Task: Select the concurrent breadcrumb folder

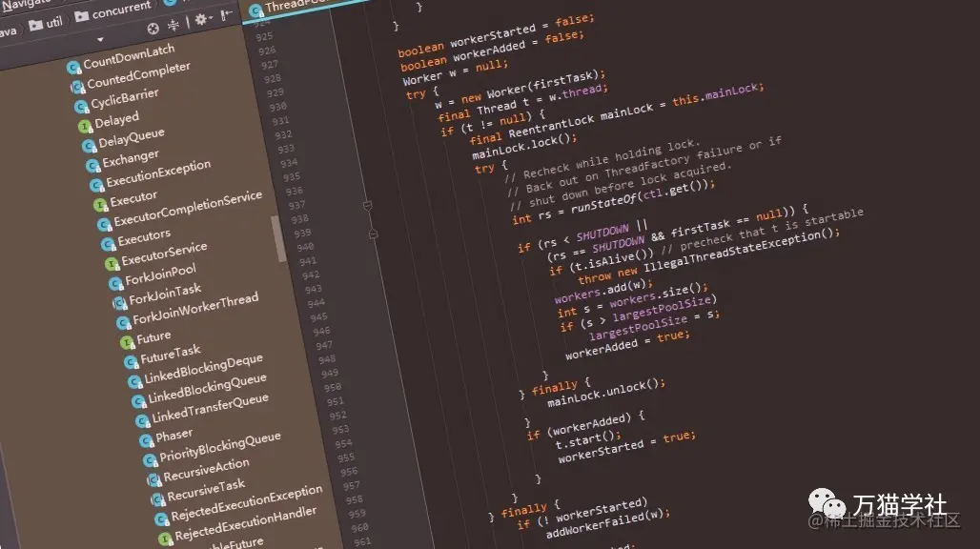Action: point(113,11)
